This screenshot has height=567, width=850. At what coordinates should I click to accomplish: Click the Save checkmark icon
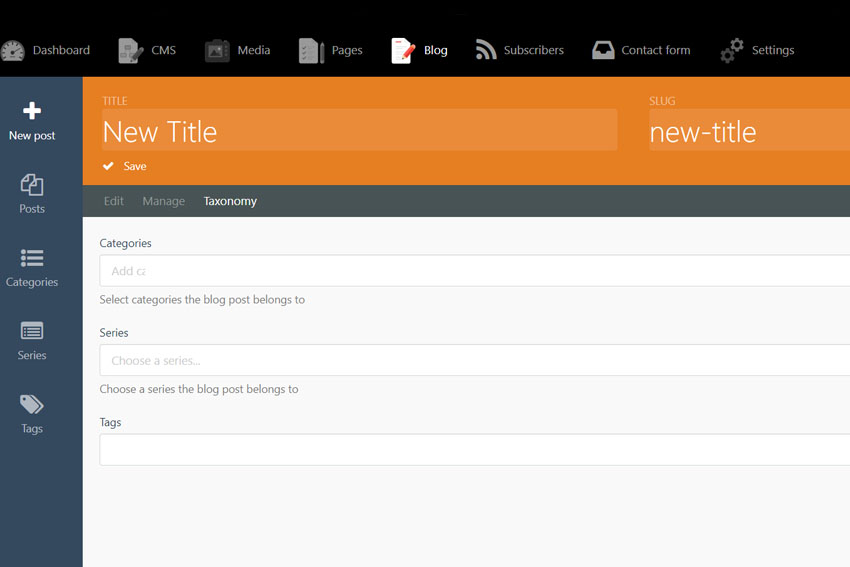coord(108,166)
